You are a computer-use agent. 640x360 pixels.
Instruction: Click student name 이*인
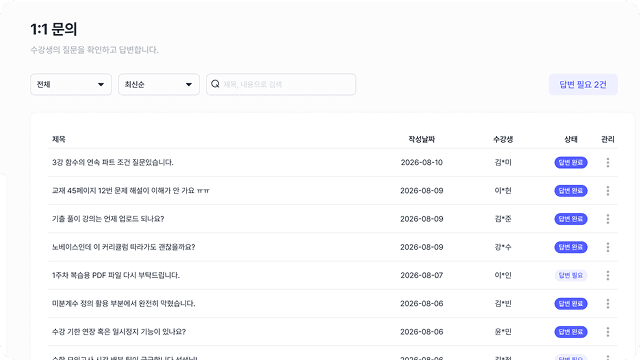(503, 275)
